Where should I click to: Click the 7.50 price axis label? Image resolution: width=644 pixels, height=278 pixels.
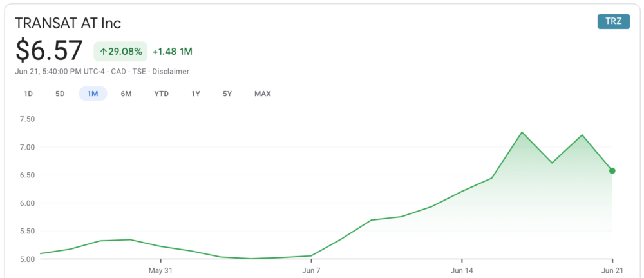(x=28, y=119)
